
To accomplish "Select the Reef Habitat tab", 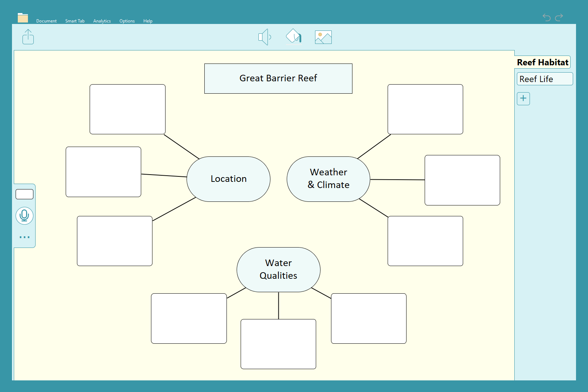I will coord(542,62).
